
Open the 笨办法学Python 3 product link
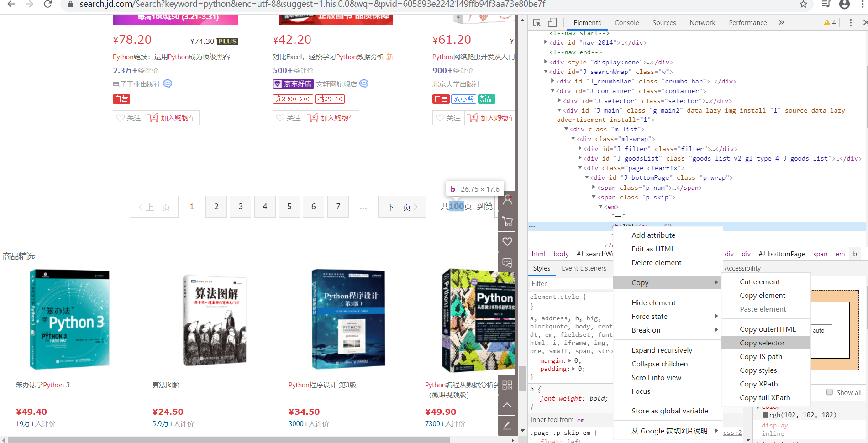point(43,385)
